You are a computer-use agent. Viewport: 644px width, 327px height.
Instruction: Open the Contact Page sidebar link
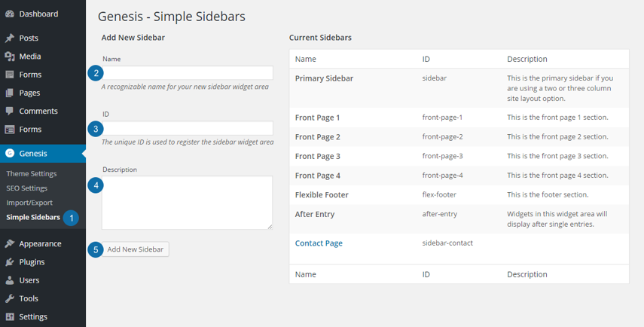(319, 243)
